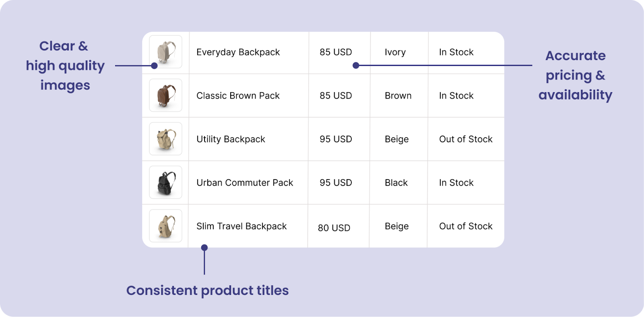Viewport: 644px width, 317px height.
Task: Click the Everyday Backpack product title
Action: 238,52
